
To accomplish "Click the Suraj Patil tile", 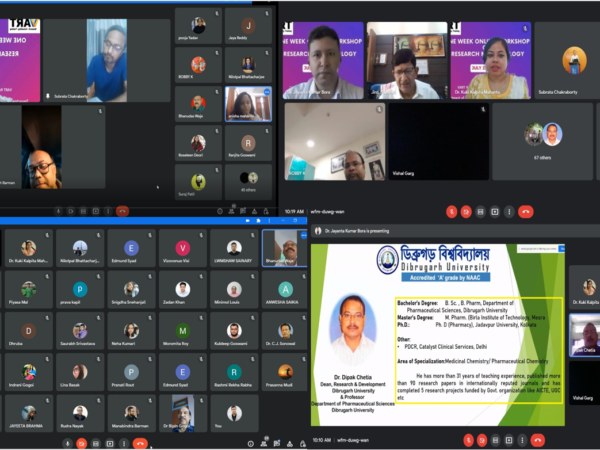I will point(198,182).
